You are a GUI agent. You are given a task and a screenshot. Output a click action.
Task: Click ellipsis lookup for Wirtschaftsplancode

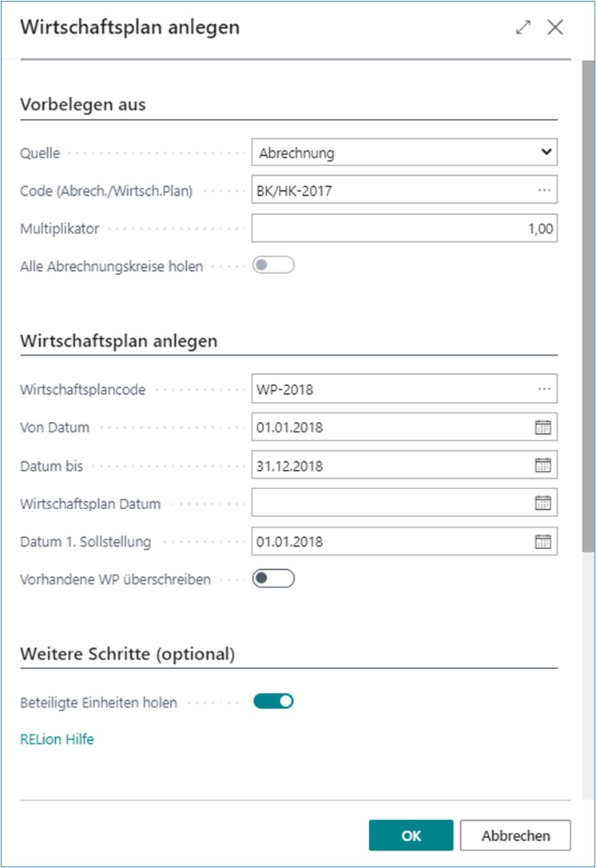(544, 389)
